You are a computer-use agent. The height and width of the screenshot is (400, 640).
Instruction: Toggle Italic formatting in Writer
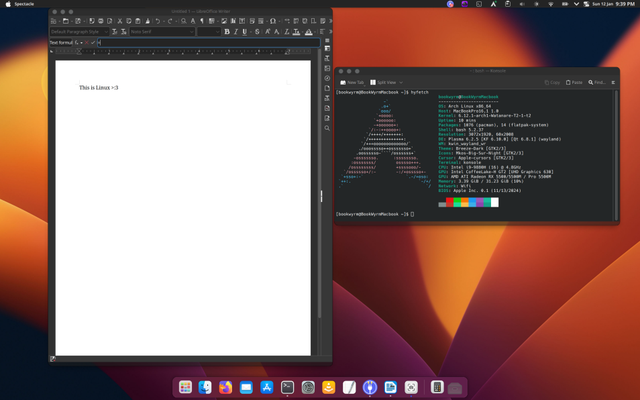[x=236, y=31]
